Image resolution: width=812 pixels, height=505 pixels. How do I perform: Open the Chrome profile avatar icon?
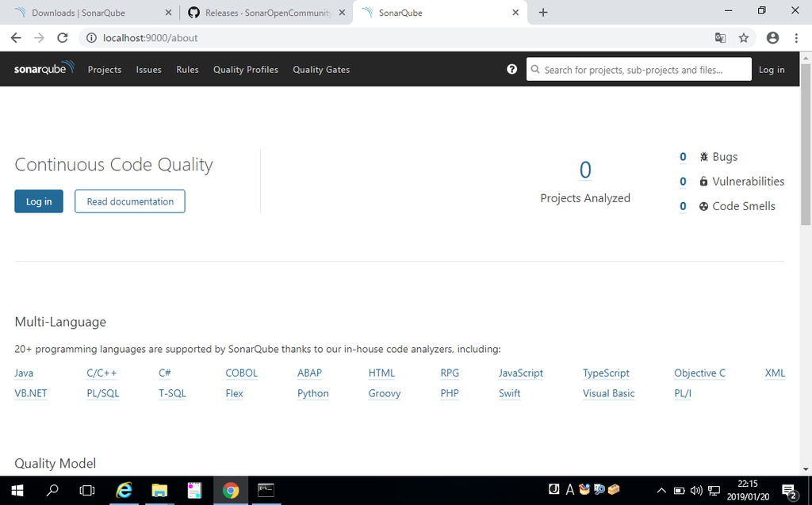(772, 38)
